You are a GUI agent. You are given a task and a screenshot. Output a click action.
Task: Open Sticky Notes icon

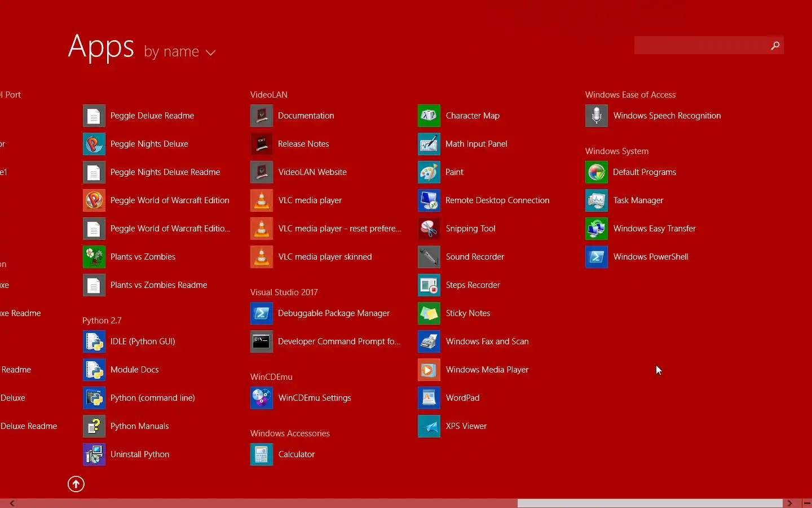pos(429,313)
